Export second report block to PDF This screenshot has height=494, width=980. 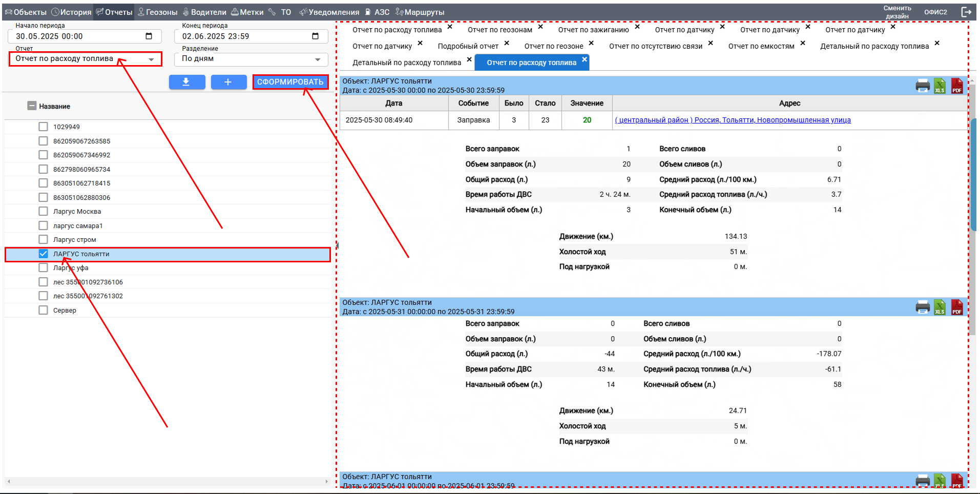tap(956, 307)
